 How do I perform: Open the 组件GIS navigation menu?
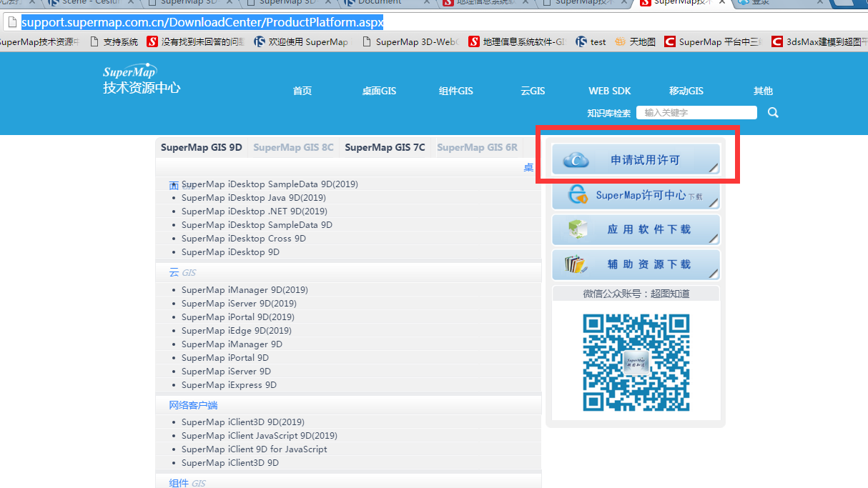point(456,91)
